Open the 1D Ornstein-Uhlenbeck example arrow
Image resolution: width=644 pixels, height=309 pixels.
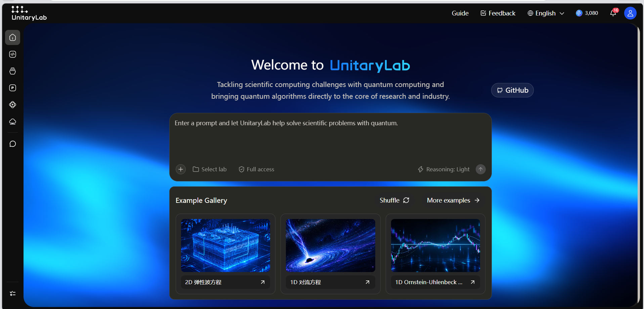[x=473, y=282]
